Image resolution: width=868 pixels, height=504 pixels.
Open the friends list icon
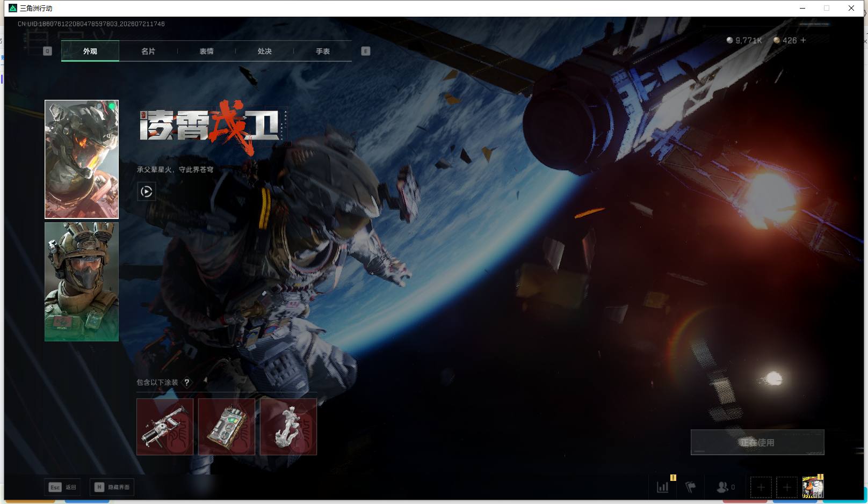pos(722,487)
